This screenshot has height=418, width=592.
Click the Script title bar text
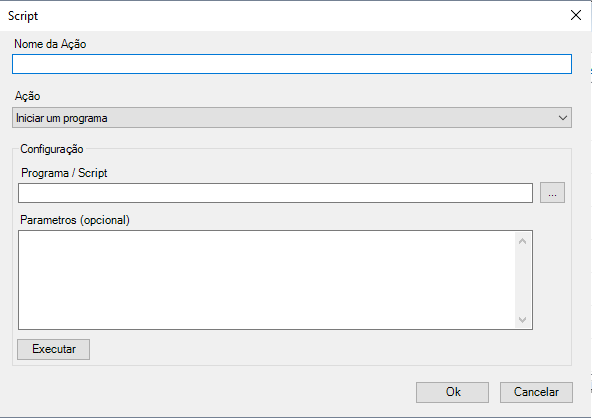pyautogui.click(x=23, y=16)
